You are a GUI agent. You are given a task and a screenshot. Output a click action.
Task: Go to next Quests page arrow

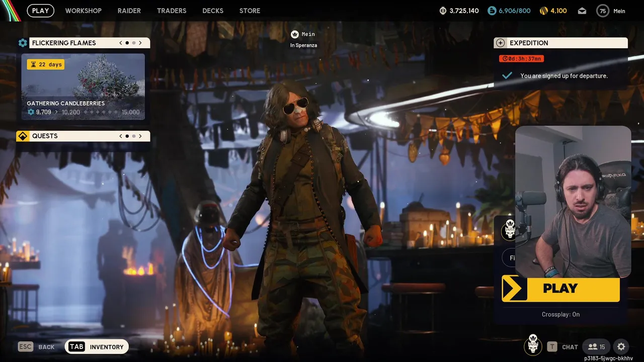[x=140, y=136]
